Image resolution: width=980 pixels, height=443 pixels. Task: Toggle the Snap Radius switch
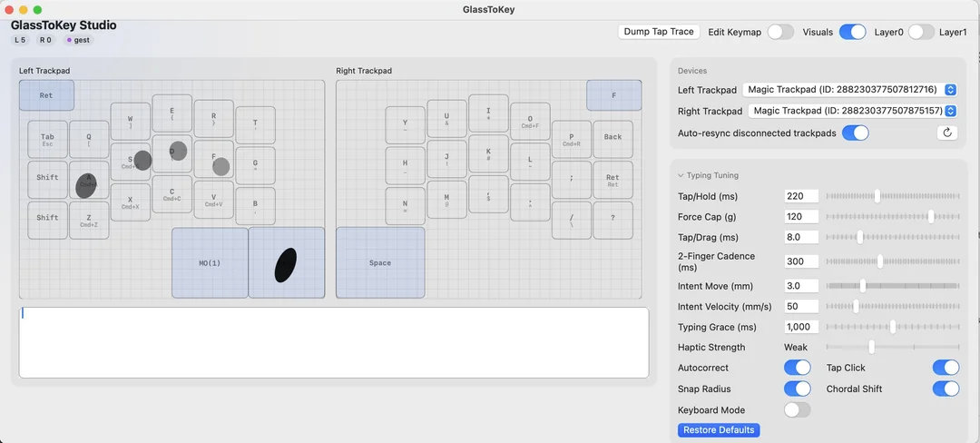click(x=798, y=389)
